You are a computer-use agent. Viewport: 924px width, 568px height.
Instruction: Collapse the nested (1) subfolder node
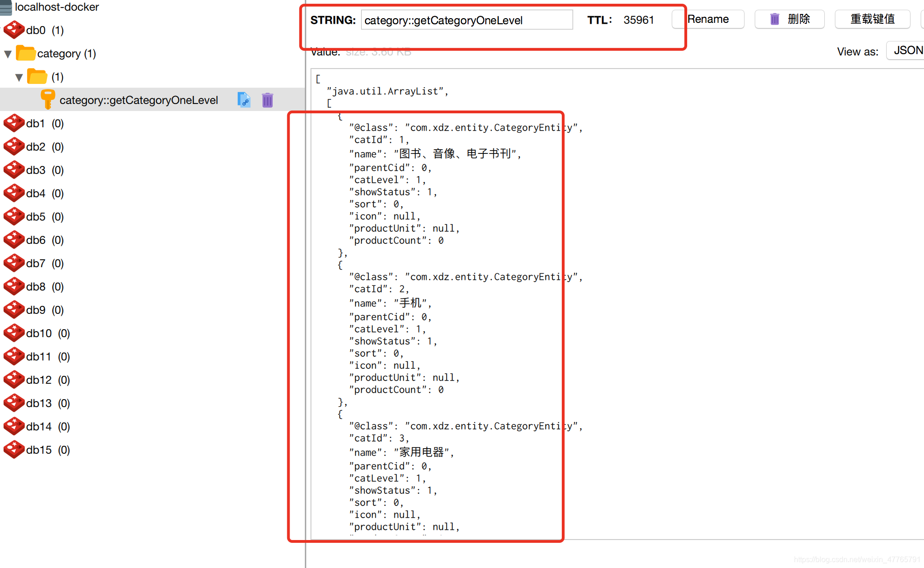point(19,77)
